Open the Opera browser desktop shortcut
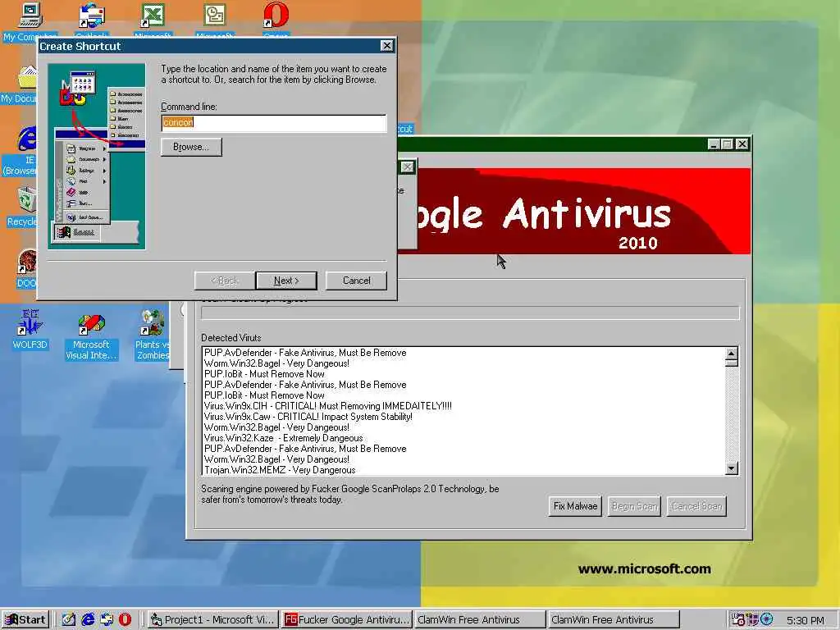This screenshot has height=630, width=840. coord(276,16)
